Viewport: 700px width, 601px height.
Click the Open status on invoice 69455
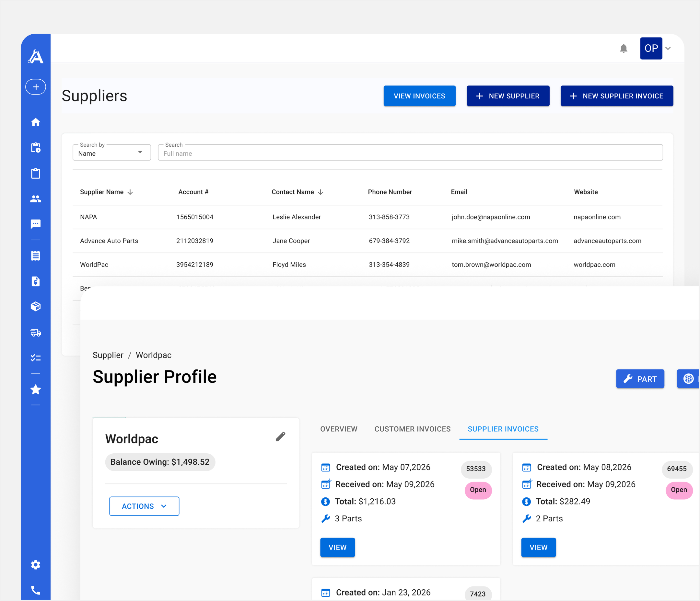pyautogui.click(x=679, y=490)
